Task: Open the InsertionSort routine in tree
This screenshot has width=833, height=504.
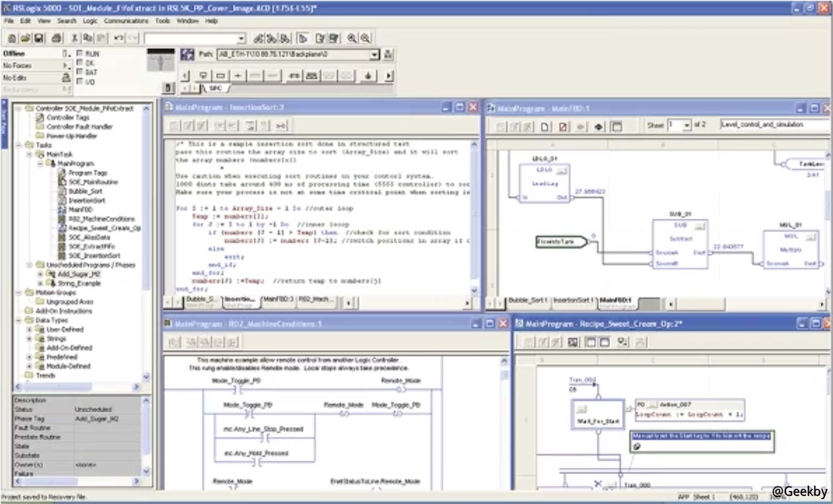Action: click(86, 200)
